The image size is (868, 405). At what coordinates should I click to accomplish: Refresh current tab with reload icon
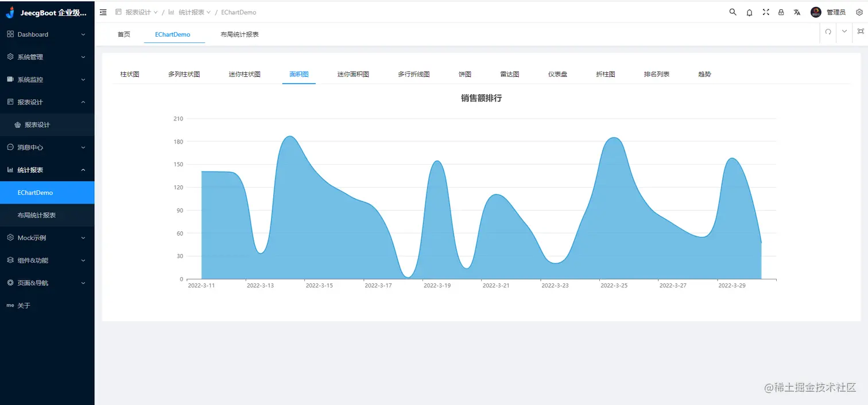828,32
